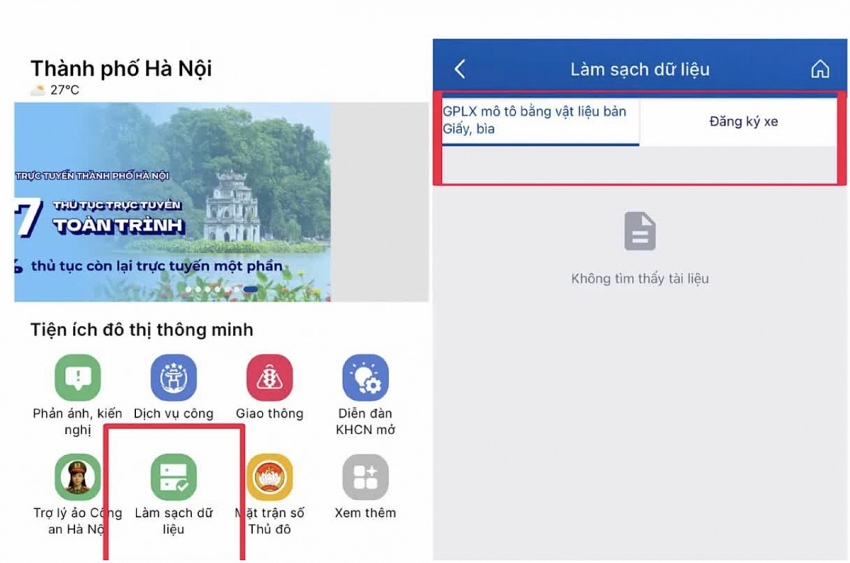850x563 pixels.
Task: Open the Giao thông traffic icon
Action: pyautogui.click(x=269, y=378)
